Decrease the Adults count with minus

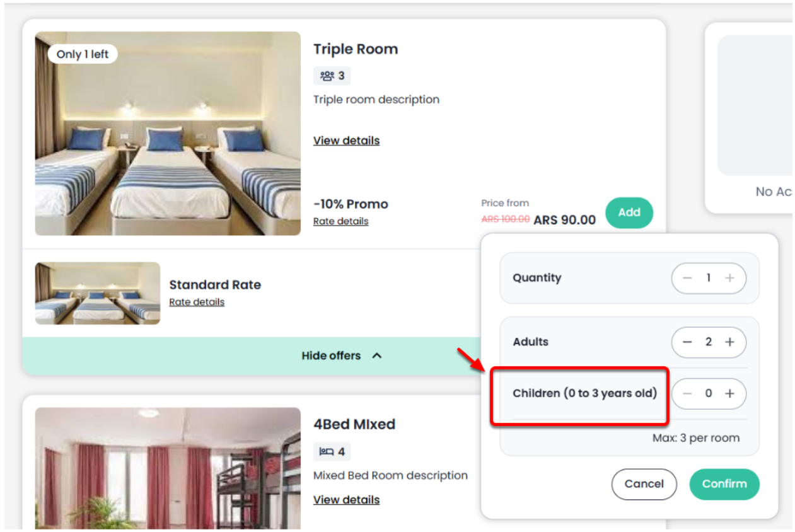click(x=687, y=342)
